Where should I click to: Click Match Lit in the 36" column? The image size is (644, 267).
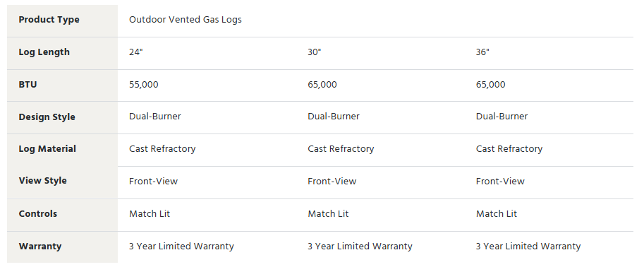click(496, 214)
